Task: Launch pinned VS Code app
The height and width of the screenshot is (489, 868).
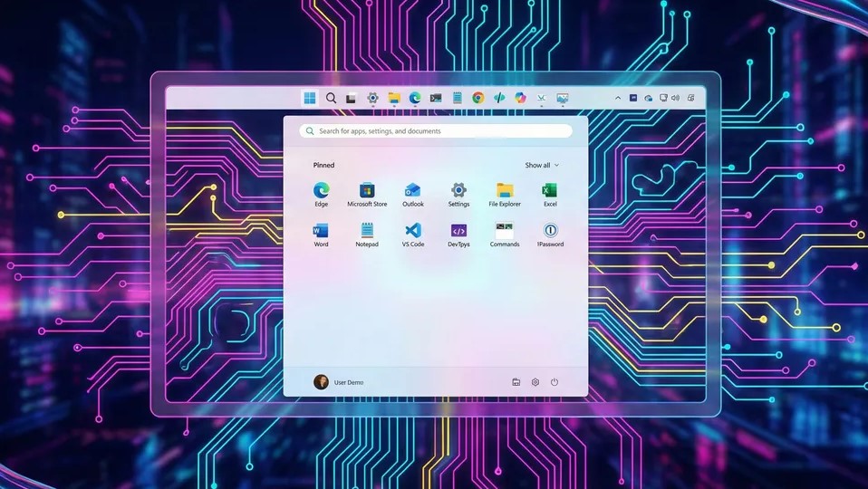Action: click(413, 235)
